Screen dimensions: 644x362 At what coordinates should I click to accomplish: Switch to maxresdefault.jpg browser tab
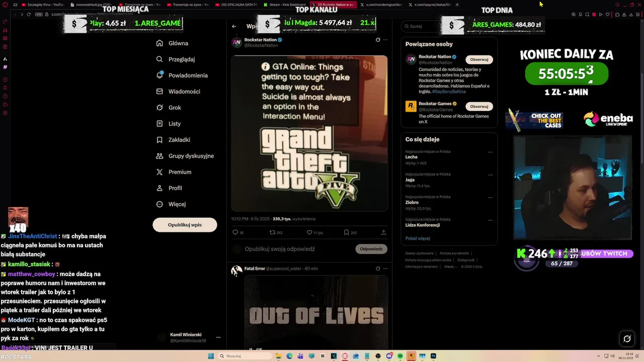(x=93, y=5)
